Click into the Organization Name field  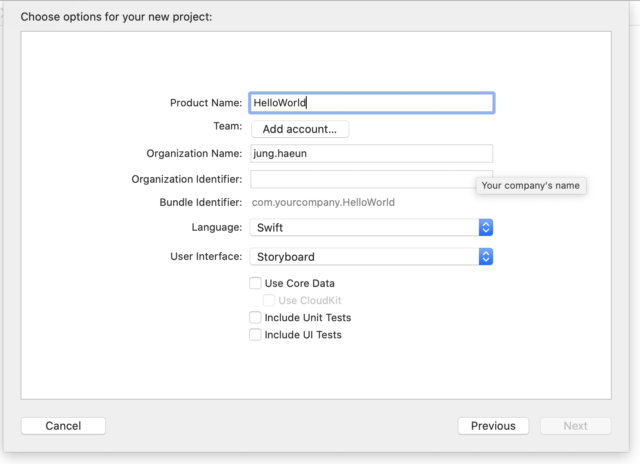coord(371,153)
